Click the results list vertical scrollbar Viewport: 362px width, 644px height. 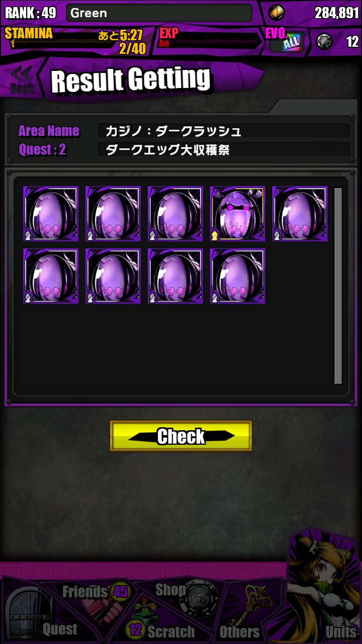[338, 286]
